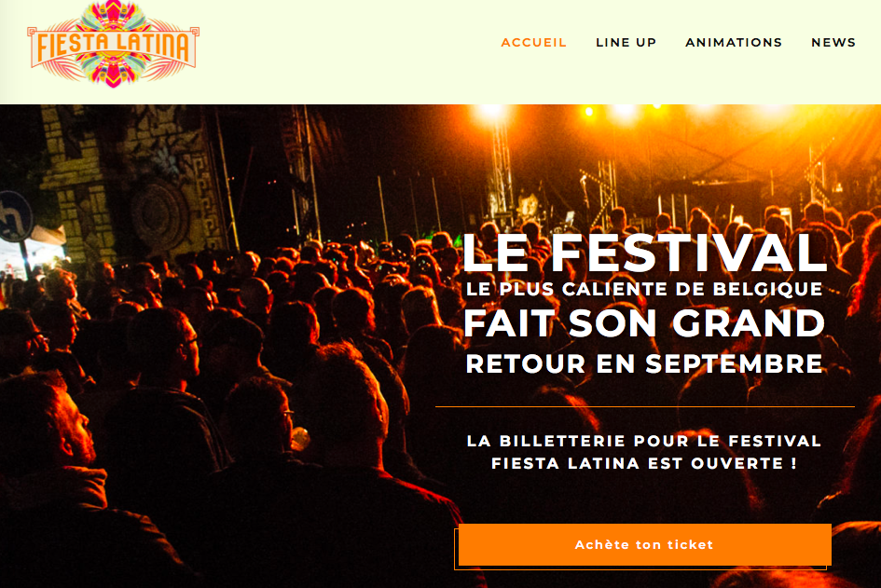The height and width of the screenshot is (588, 881).
Task: Click the thin orange divider line
Action: click(x=644, y=406)
